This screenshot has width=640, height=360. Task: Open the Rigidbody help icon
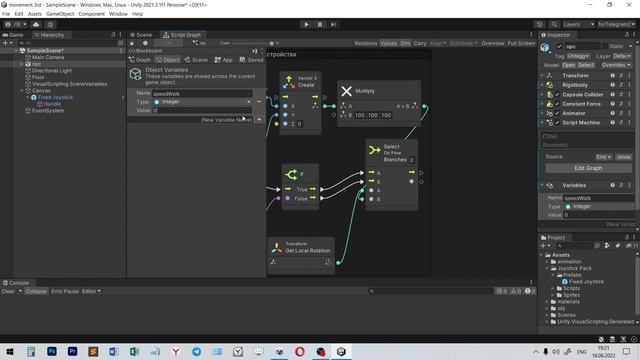click(613, 85)
